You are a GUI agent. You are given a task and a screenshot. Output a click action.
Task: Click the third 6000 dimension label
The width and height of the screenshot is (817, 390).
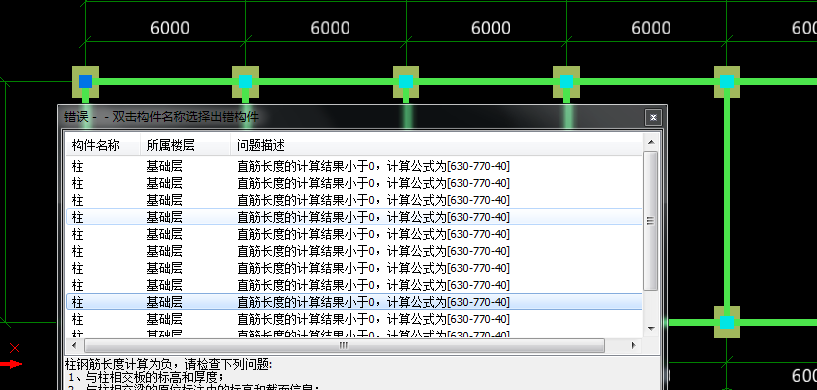[491, 28]
